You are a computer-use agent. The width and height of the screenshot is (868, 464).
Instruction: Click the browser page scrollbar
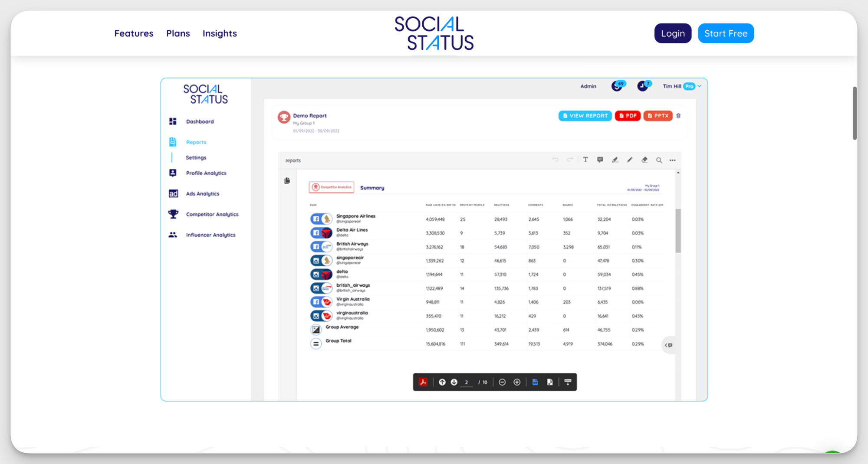point(855,113)
